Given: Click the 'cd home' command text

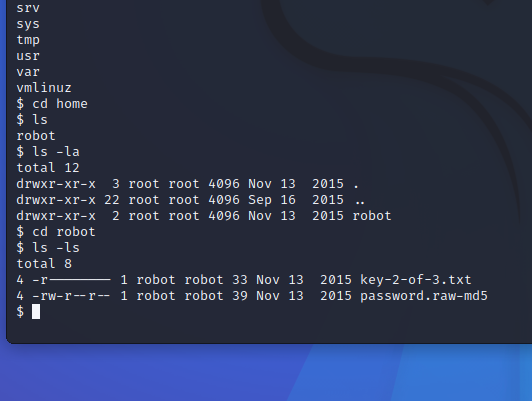Looking at the screenshot, I should (x=60, y=104).
